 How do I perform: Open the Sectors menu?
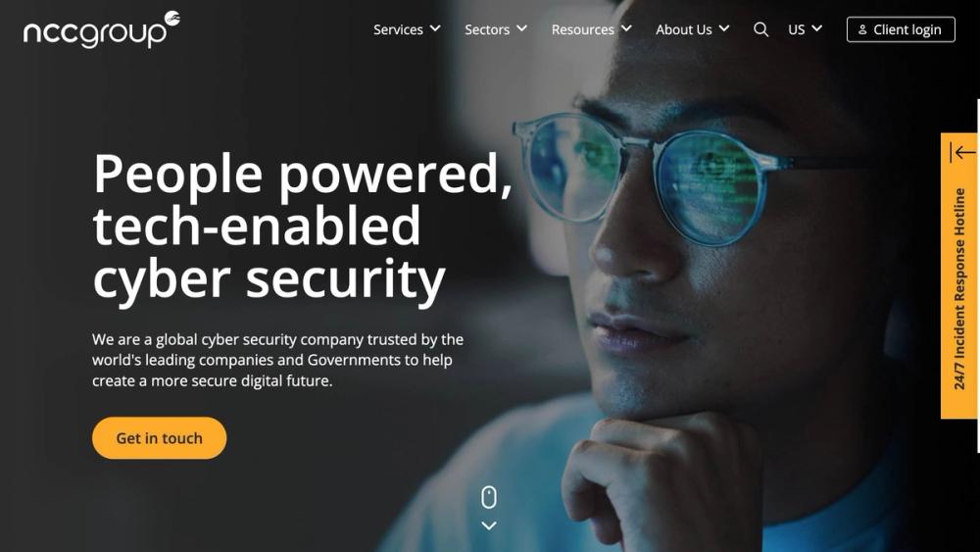[x=487, y=29]
